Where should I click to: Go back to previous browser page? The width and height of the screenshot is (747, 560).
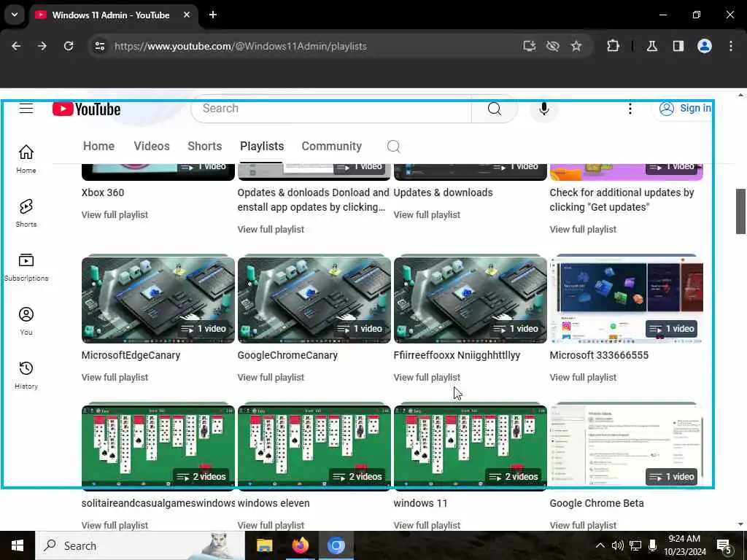point(16,46)
